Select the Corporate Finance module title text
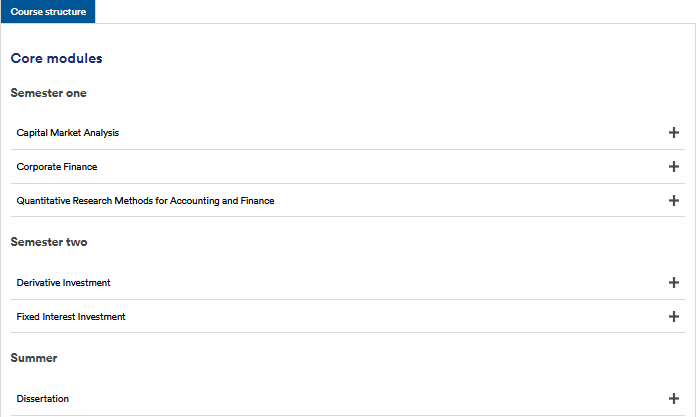Screen dimensions: 696x417 coord(57,167)
